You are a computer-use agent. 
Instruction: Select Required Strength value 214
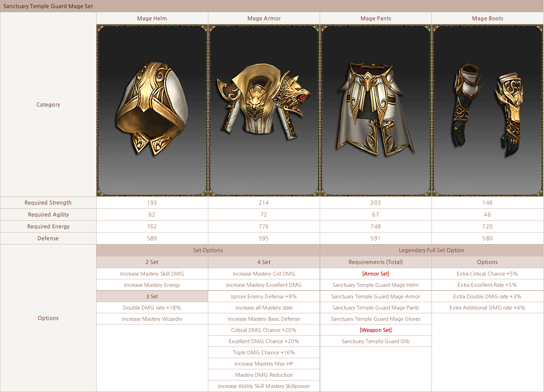coord(264,203)
